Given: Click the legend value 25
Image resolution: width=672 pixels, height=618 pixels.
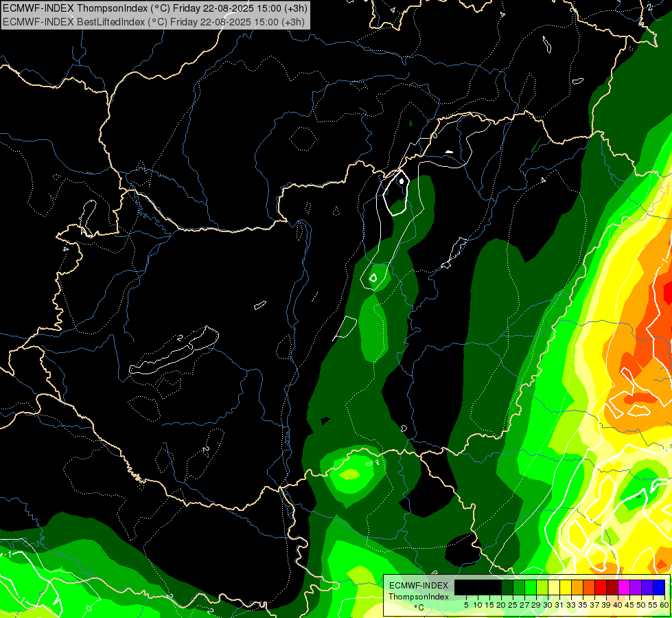Looking at the screenshot, I should (513, 605).
